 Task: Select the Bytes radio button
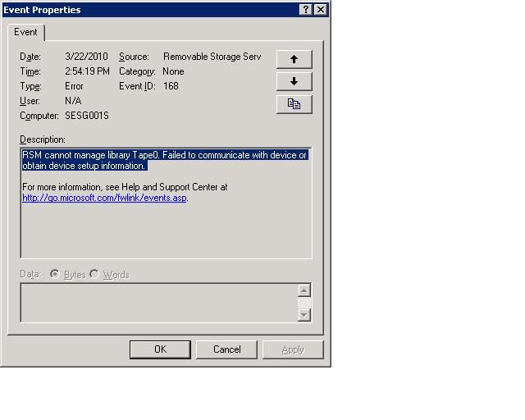click(x=55, y=274)
